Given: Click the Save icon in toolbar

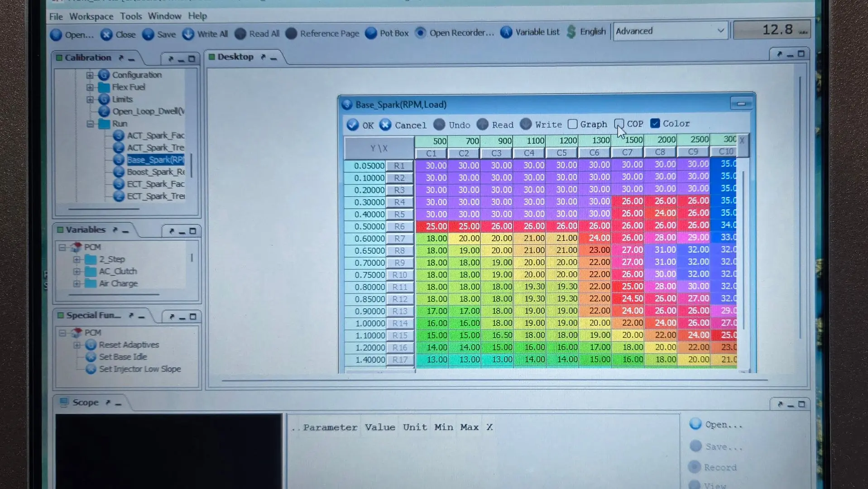Looking at the screenshot, I should (148, 34).
